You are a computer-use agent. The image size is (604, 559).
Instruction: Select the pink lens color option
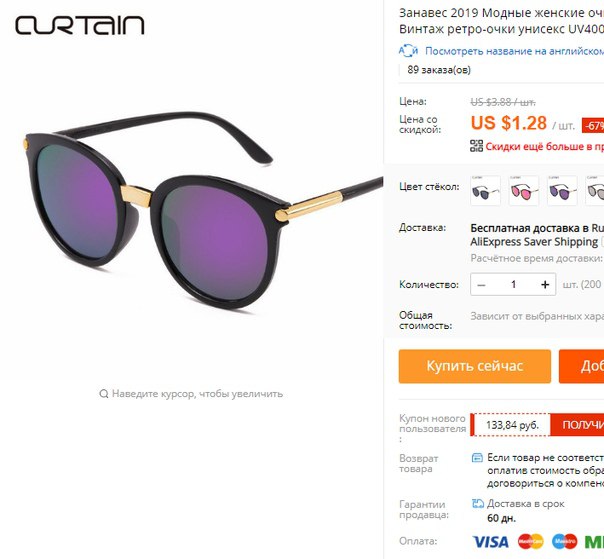click(524, 190)
